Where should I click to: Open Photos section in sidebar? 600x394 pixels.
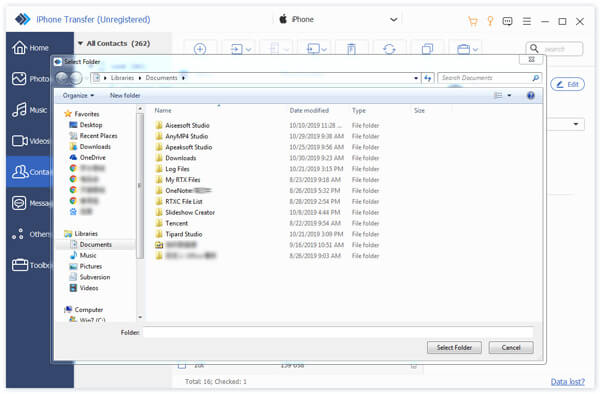pyautogui.click(x=30, y=79)
